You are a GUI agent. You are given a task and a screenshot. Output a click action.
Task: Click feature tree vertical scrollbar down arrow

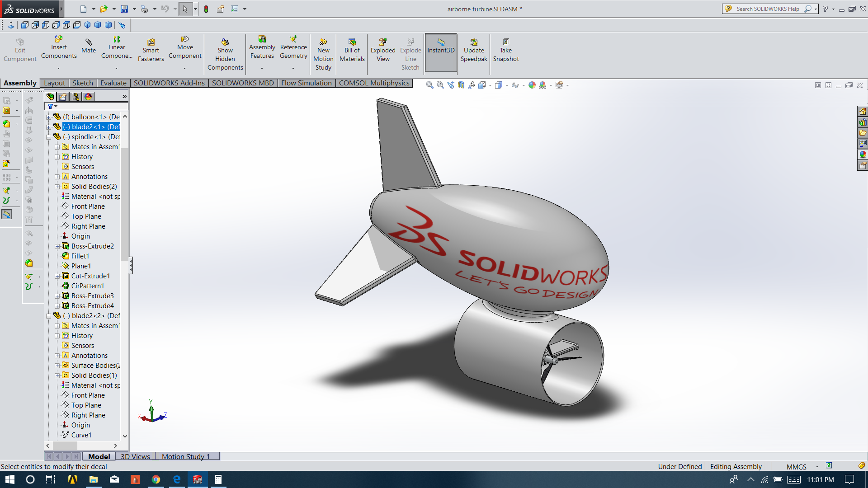[x=125, y=436]
